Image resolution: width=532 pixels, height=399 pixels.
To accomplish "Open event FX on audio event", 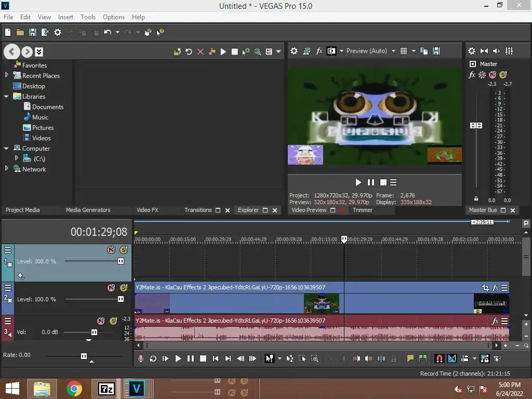I will [495, 321].
